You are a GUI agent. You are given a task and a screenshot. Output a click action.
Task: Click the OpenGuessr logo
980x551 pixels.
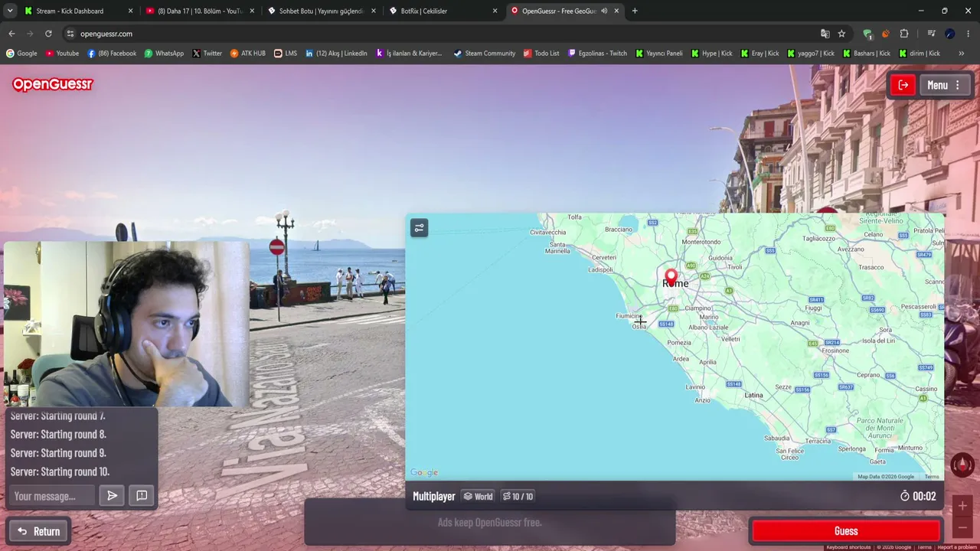tap(53, 84)
